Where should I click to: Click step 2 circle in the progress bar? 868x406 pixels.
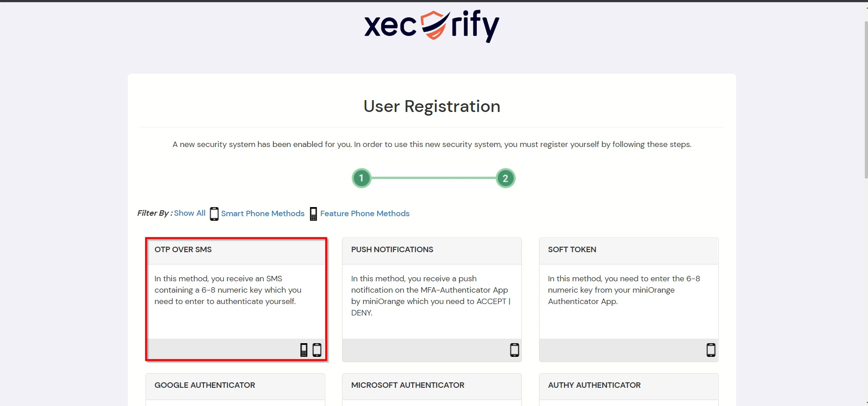point(505,178)
